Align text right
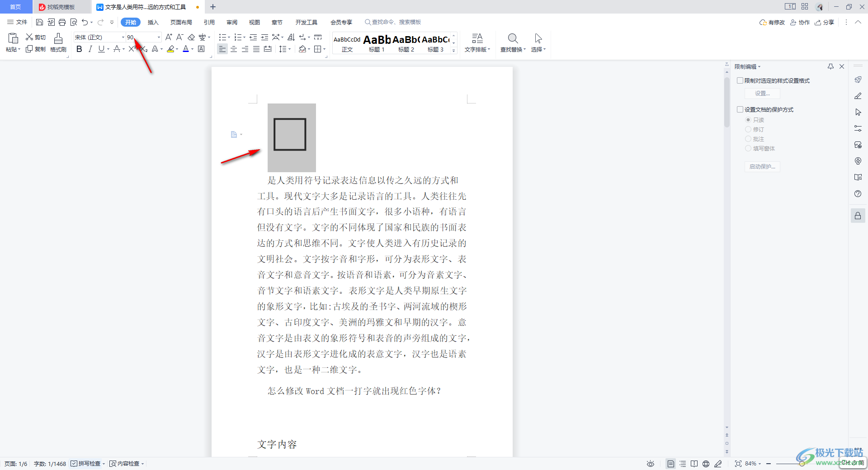 [x=245, y=49]
